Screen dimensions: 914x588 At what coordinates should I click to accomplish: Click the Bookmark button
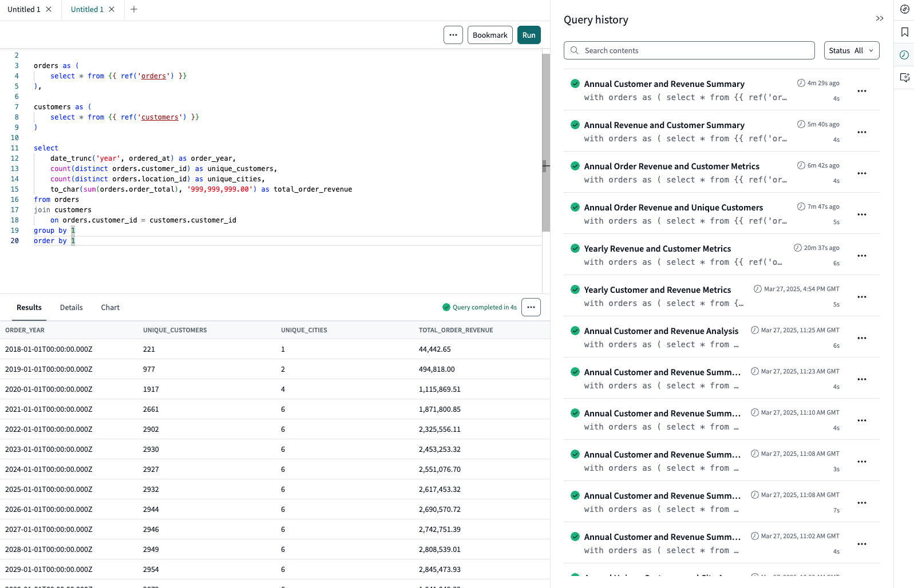click(489, 35)
